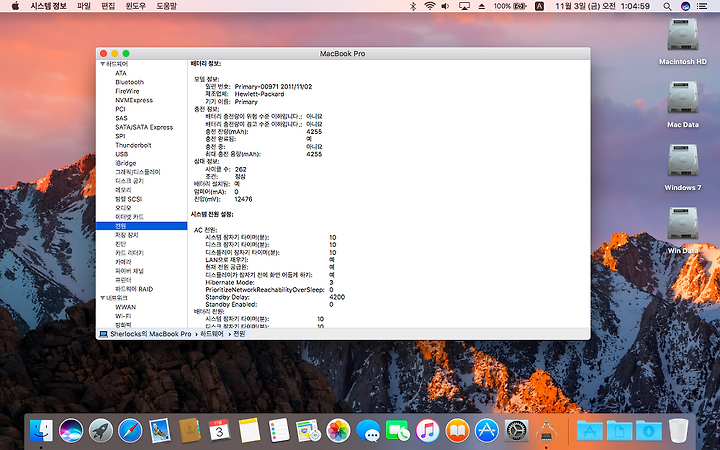
Task: Open the 시스템 정보 app menu
Action: (49, 6)
